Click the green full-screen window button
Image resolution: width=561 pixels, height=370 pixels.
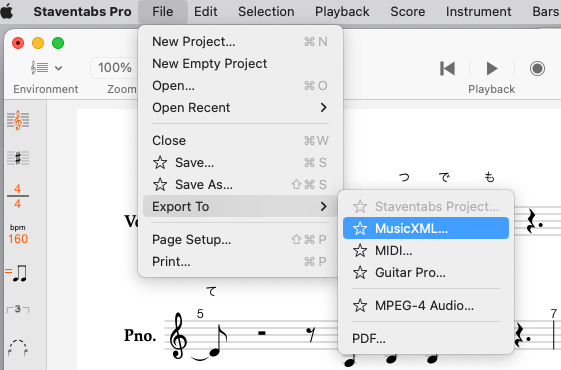click(x=58, y=43)
